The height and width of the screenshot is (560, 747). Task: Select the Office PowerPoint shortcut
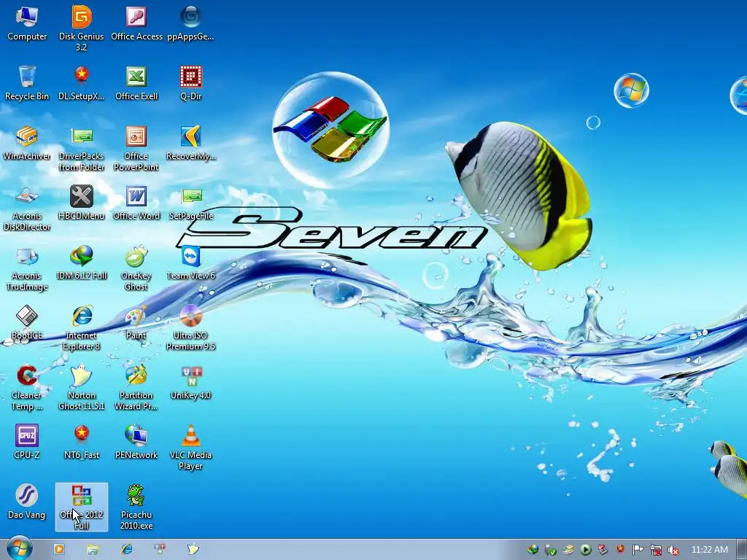[x=136, y=148]
